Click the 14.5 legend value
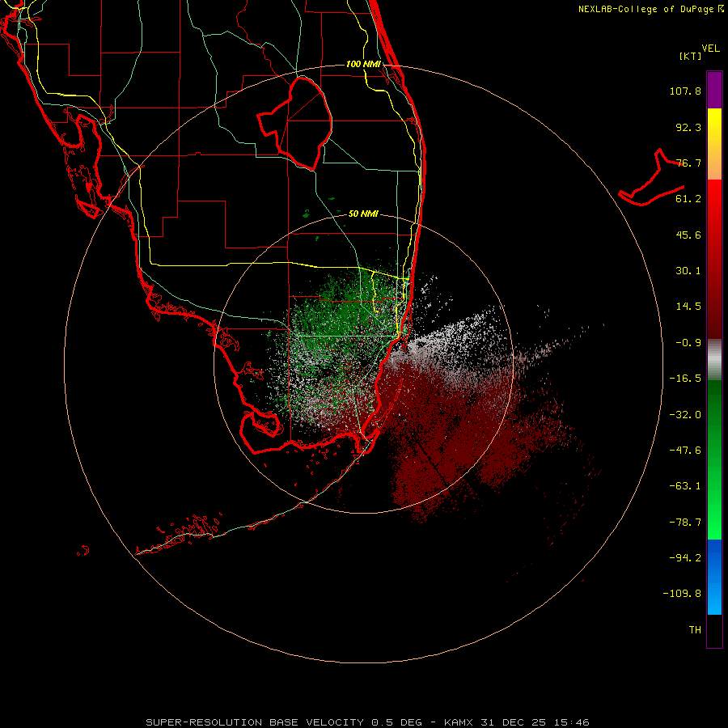 point(688,307)
